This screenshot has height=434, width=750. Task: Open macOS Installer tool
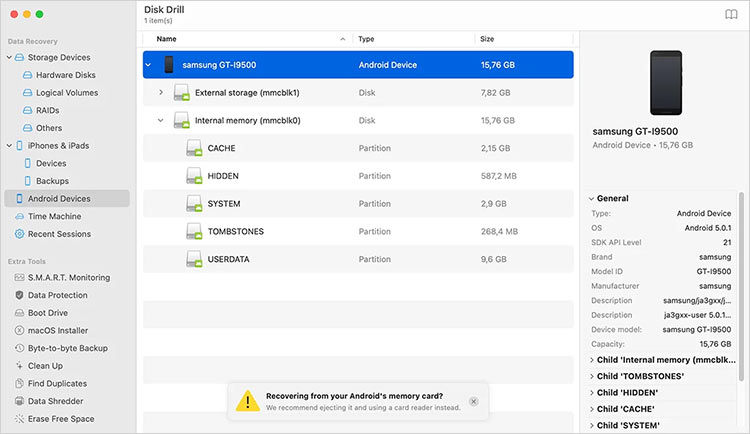pos(58,330)
